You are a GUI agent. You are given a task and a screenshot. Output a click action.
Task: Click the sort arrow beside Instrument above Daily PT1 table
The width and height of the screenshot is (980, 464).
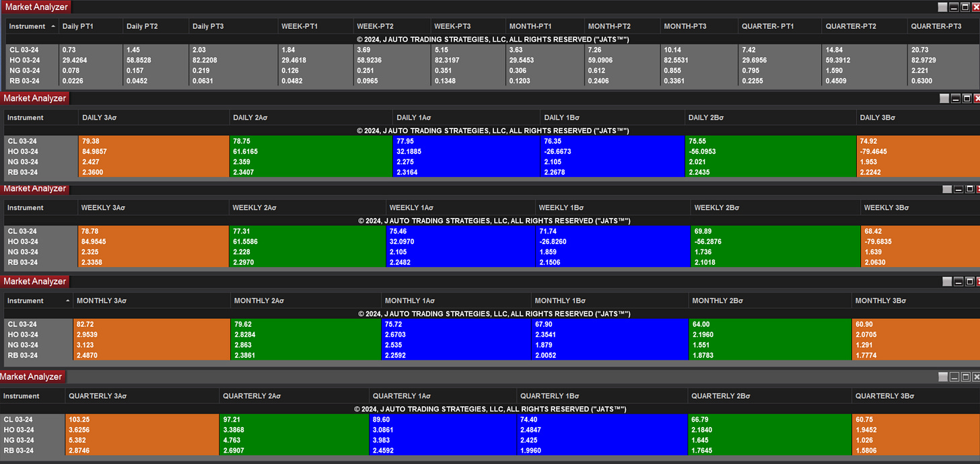[53, 26]
